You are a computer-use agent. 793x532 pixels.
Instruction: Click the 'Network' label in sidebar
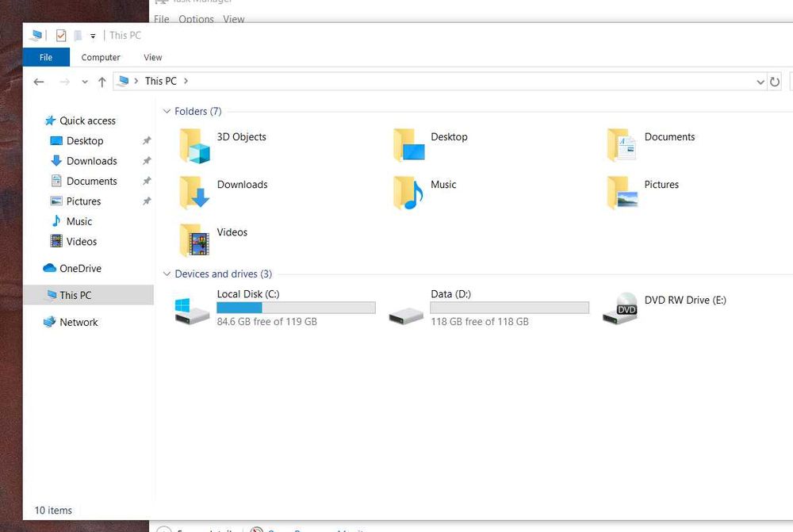79,322
